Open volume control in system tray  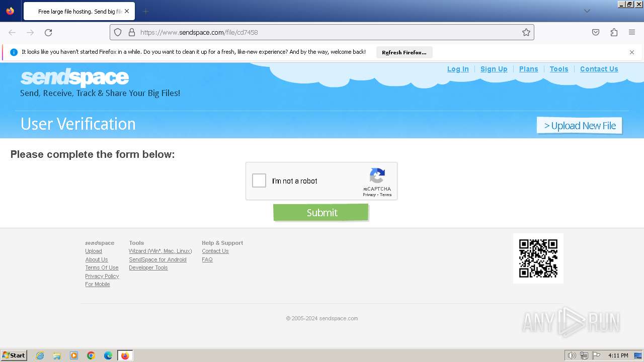click(x=572, y=355)
